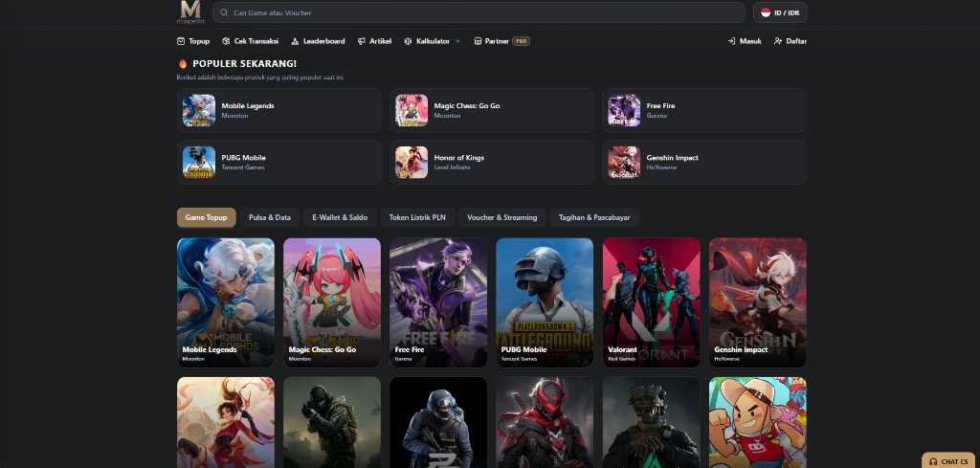Click the Cek Transaksi icon
This screenshot has height=468, width=980.
pyautogui.click(x=226, y=41)
